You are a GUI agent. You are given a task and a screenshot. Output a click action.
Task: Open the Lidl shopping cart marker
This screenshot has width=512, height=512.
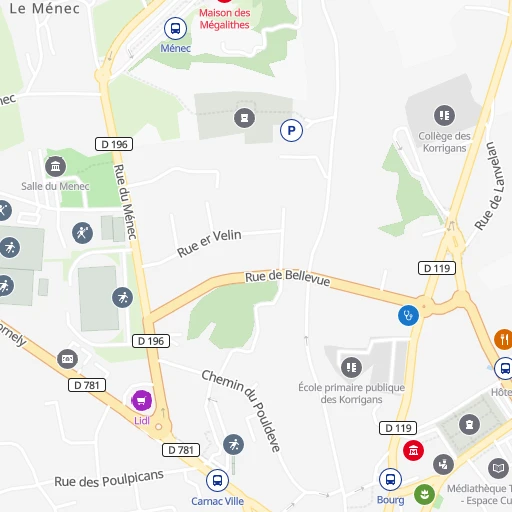pyautogui.click(x=142, y=400)
